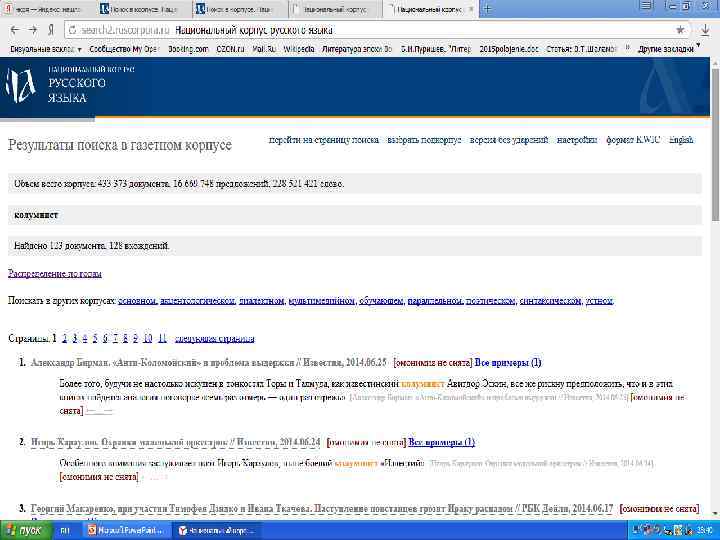The width and height of the screenshot is (720, 540).
Task: Open 2015polojenie.doc bookmark
Action: pyautogui.click(x=509, y=49)
